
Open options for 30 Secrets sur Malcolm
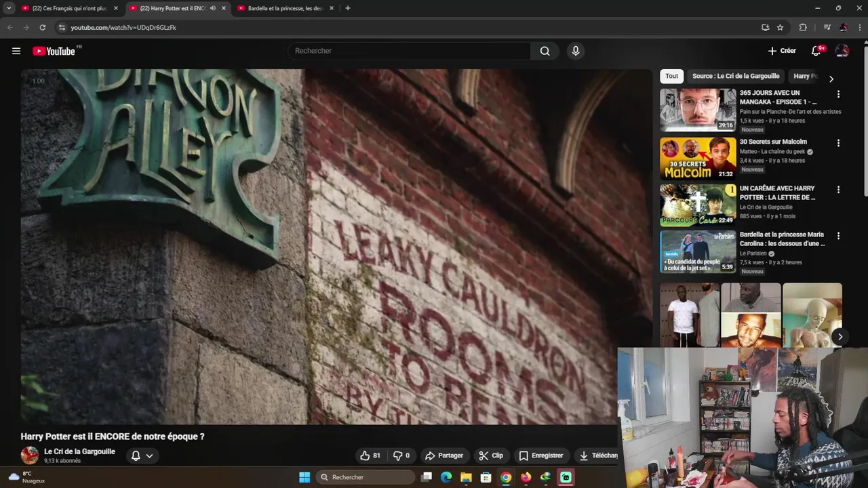(838, 143)
